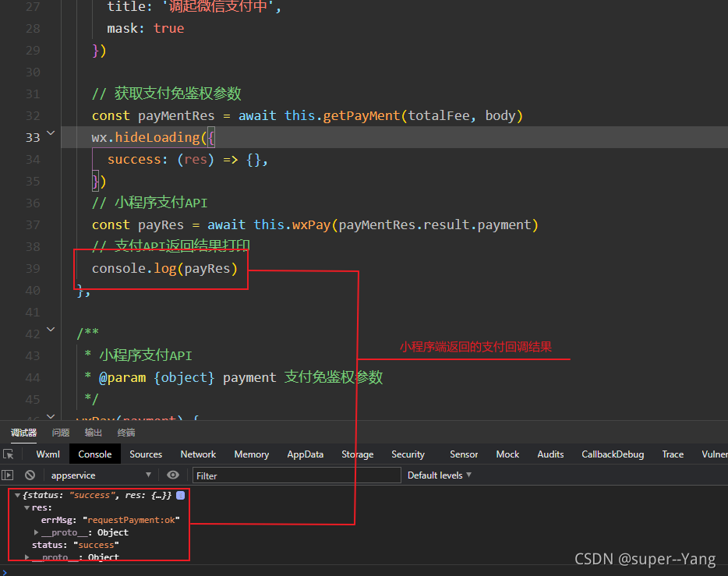Viewport: 728px width, 576px height.
Task: Focus the console Filter input field
Action: [x=297, y=475]
